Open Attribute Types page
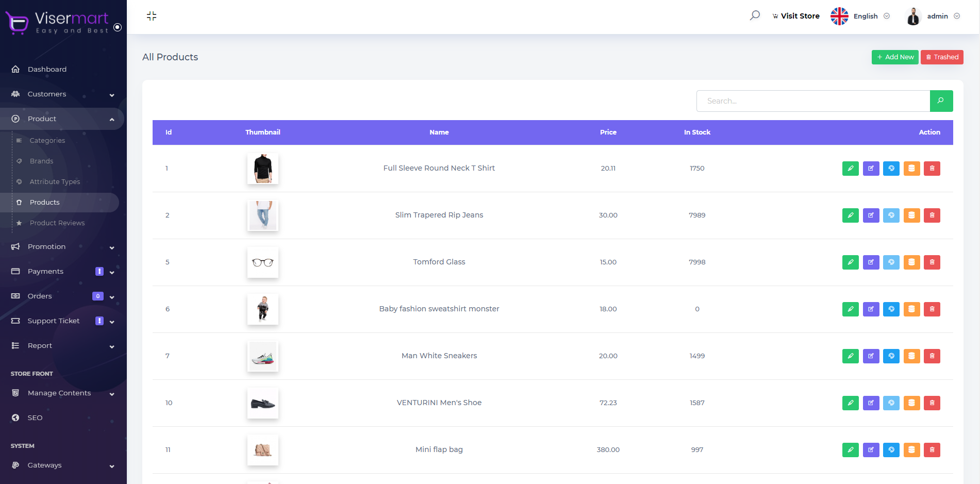The height and width of the screenshot is (484, 980). (55, 182)
